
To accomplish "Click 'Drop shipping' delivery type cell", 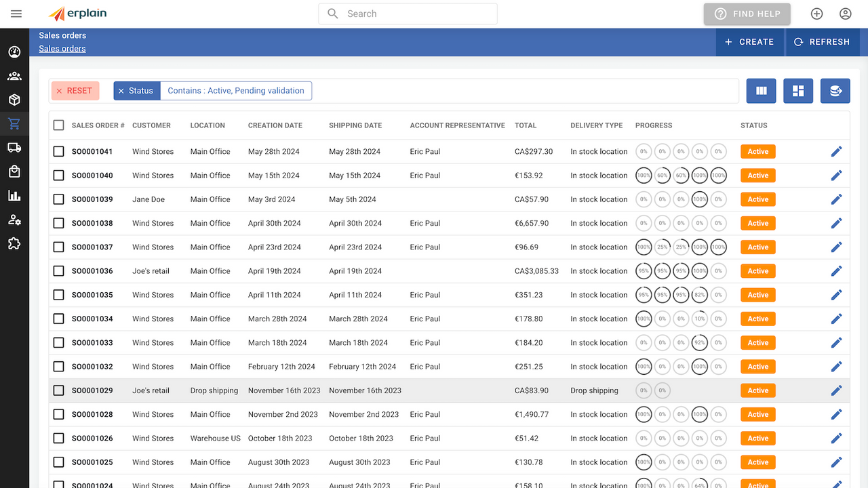I will click(595, 390).
